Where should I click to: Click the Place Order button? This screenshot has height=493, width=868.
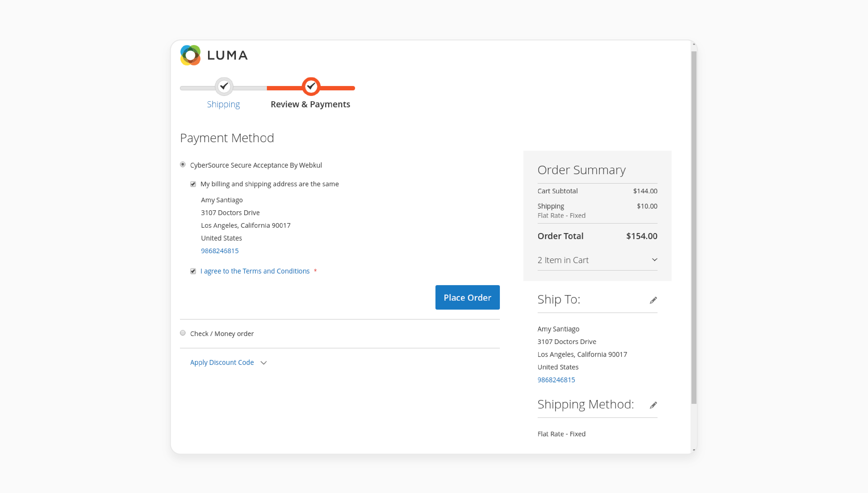[467, 297]
